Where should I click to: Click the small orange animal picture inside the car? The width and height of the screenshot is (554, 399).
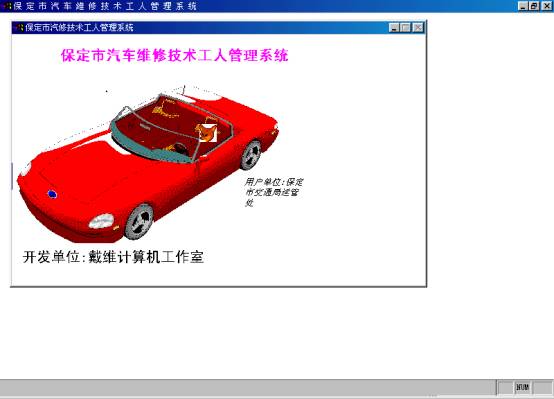click(206, 133)
